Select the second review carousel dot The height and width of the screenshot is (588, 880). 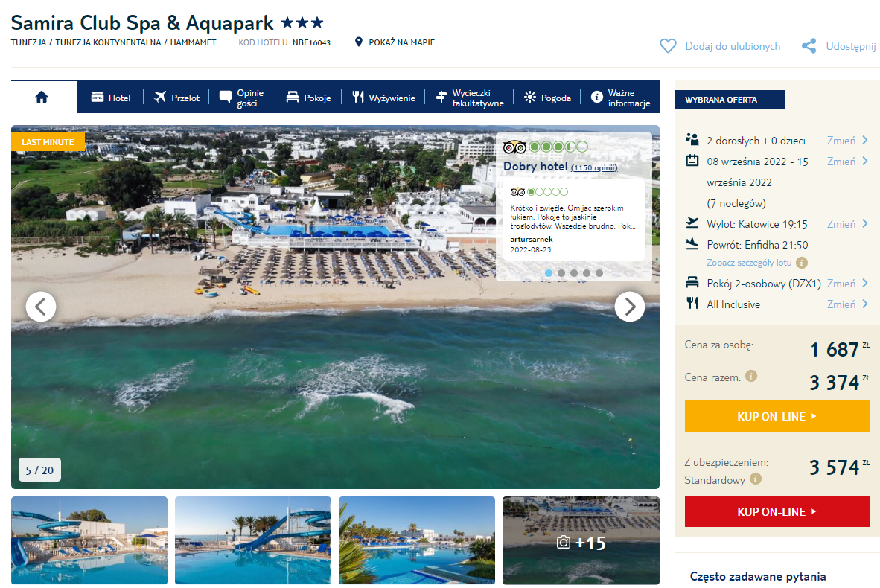561,273
